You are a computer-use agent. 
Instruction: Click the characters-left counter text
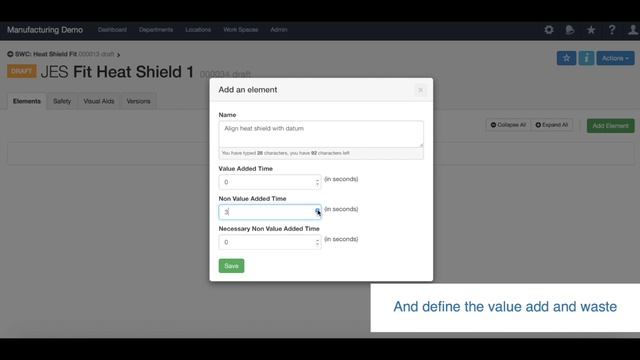tap(286, 153)
